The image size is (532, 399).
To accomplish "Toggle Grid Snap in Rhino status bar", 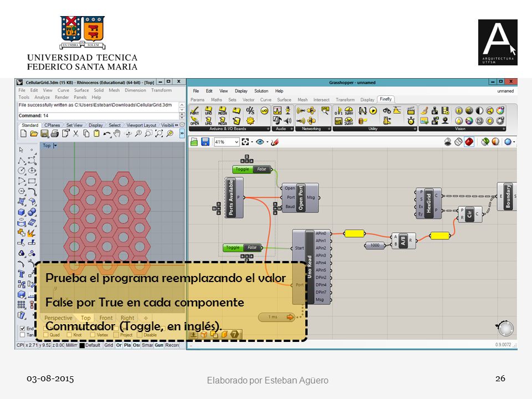I will point(109,345).
